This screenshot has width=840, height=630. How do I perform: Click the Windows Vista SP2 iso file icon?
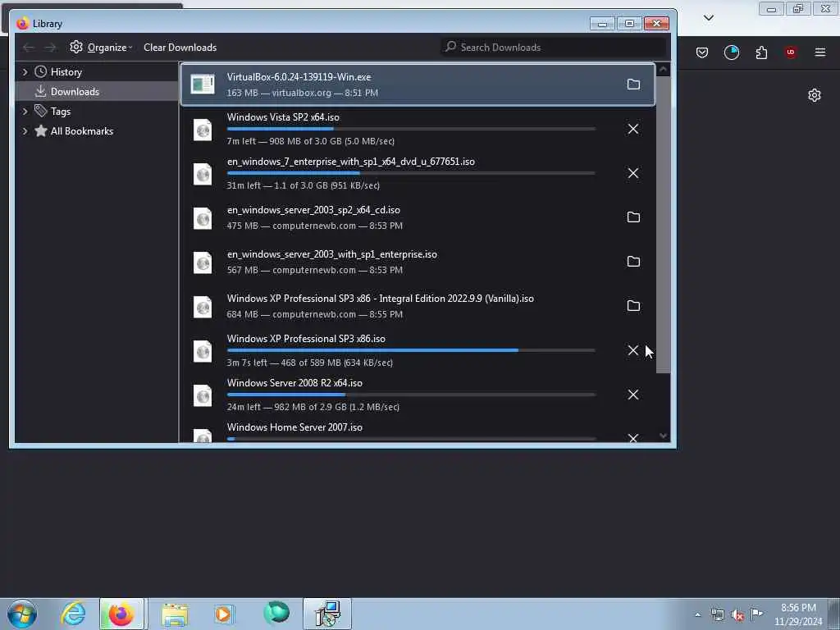203,130
